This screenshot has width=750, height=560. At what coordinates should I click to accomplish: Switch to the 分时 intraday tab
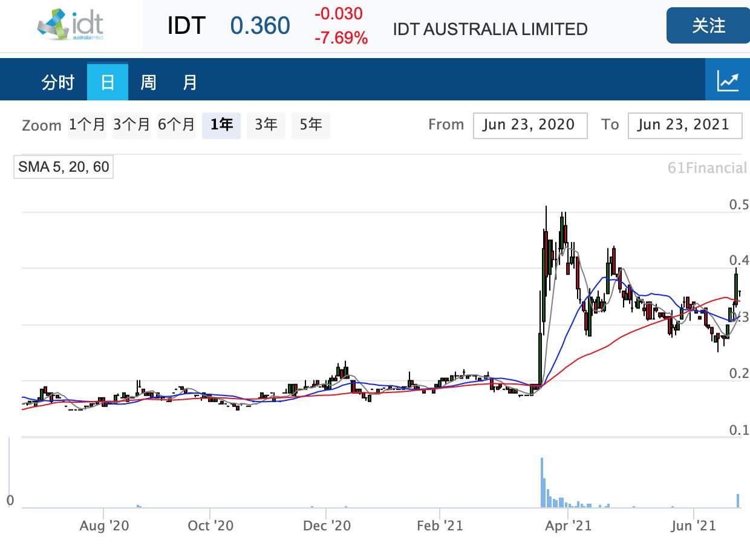point(58,82)
